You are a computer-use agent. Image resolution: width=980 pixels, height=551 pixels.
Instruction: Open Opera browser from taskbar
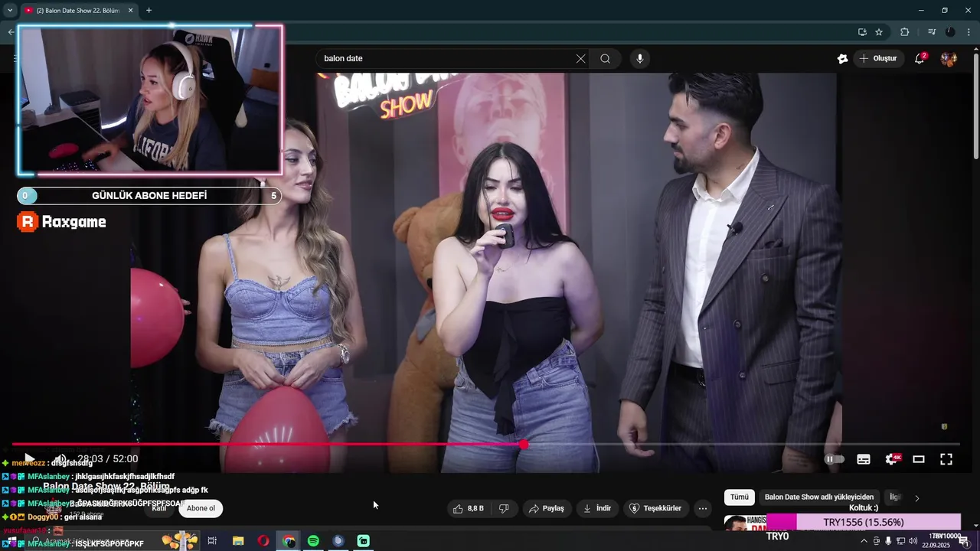(x=263, y=541)
